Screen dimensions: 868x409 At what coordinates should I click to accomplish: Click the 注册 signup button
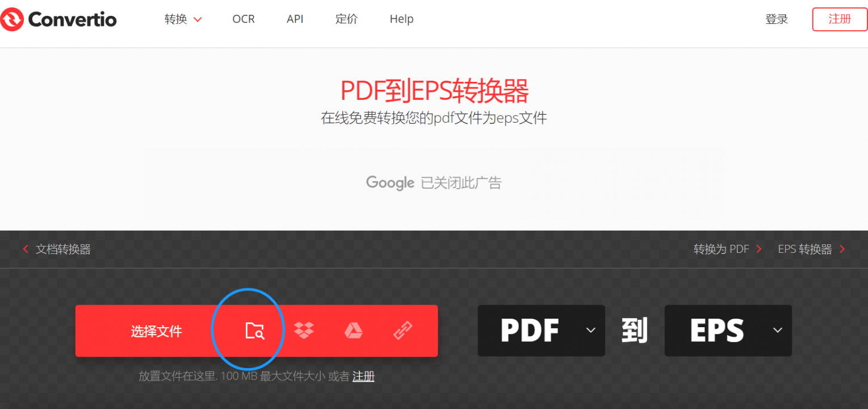pyautogui.click(x=839, y=19)
